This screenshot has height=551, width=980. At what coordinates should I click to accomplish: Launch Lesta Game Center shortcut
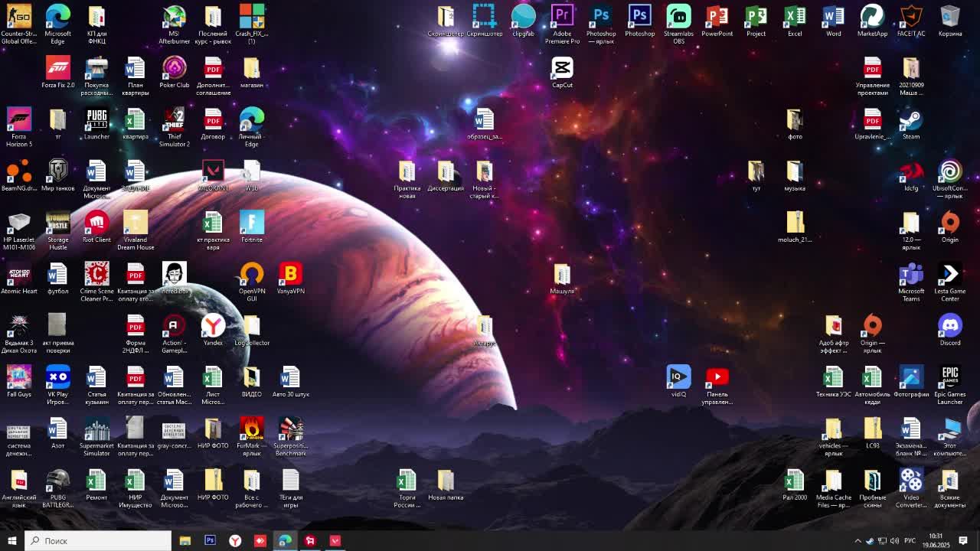(x=949, y=282)
